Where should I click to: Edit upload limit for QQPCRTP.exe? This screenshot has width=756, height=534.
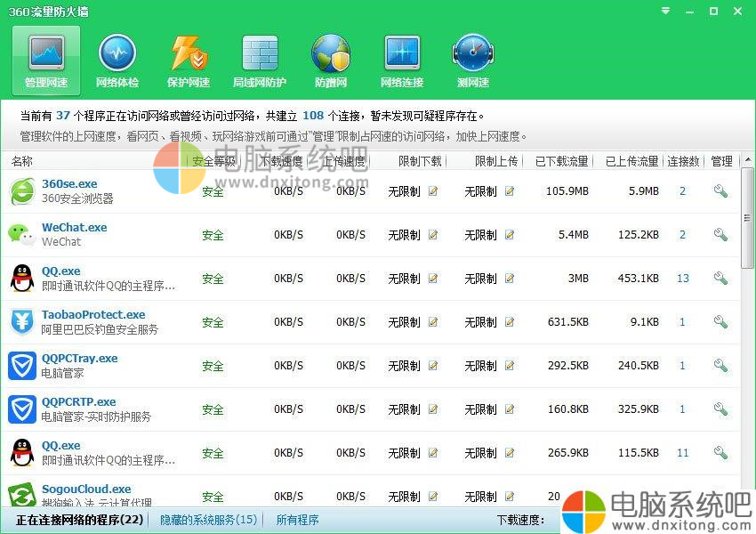coord(510,409)
